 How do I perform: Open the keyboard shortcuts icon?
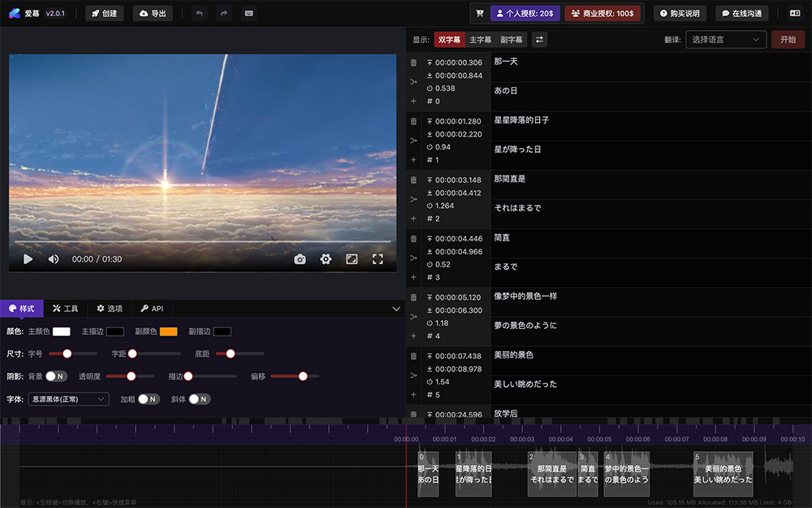(248, 14)
